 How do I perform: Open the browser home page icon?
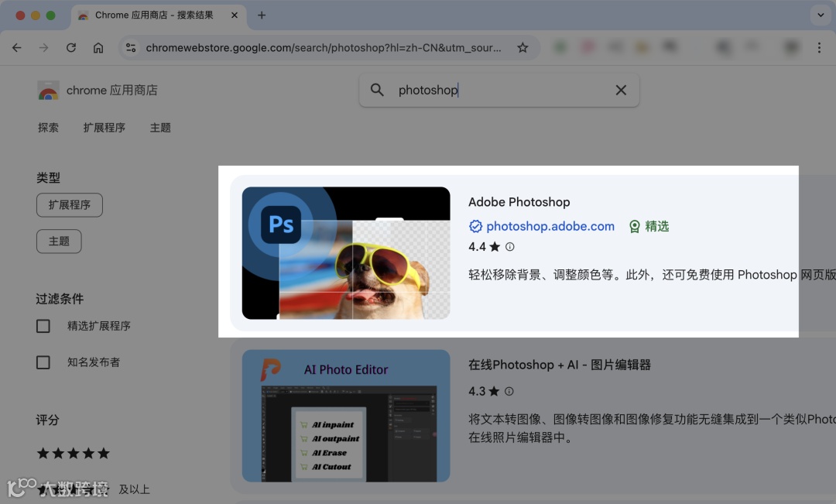point(98,47)
